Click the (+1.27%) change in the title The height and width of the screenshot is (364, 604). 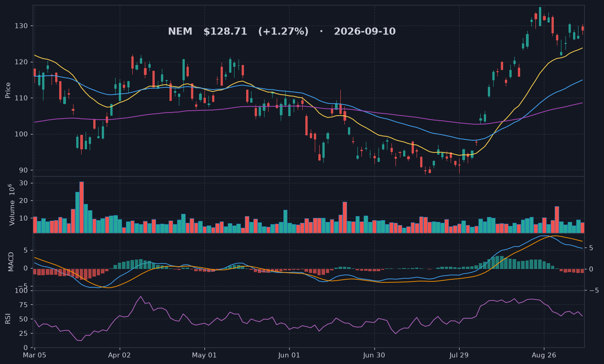click(x=283, y=32)
